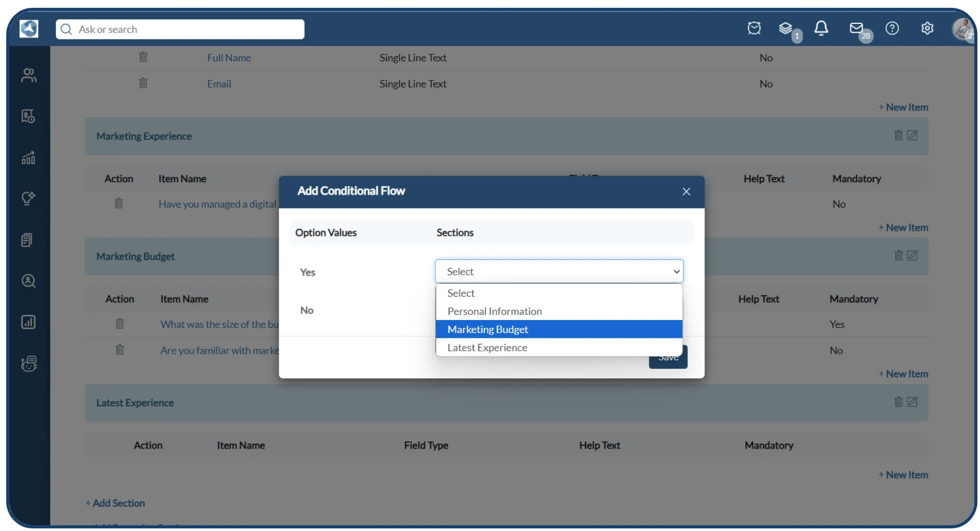Open the layers stack icon with badge 1
Image resolution: width=980 pixels, height=531 pixels.
(786, 28)
